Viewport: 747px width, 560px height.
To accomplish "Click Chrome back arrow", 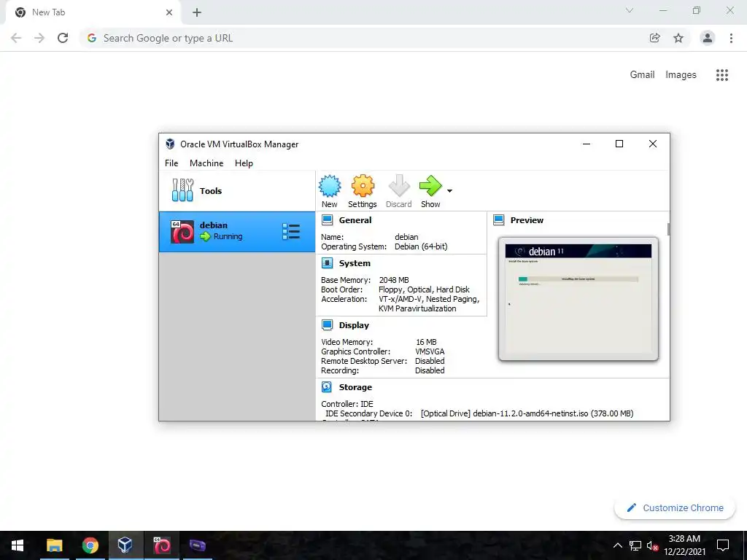I will point(16,38).
